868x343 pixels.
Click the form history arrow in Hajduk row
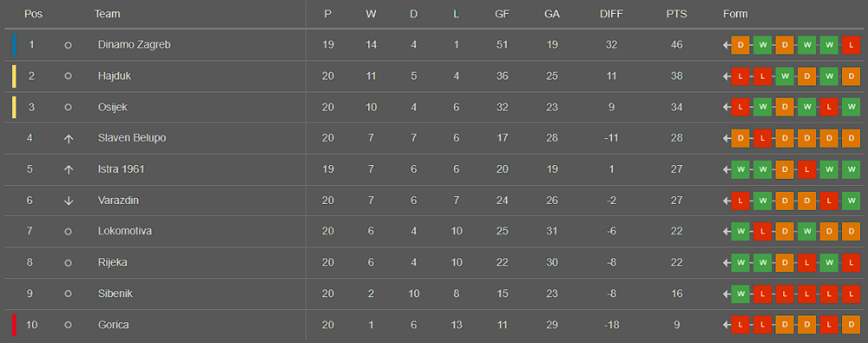[x=727, y=76]
